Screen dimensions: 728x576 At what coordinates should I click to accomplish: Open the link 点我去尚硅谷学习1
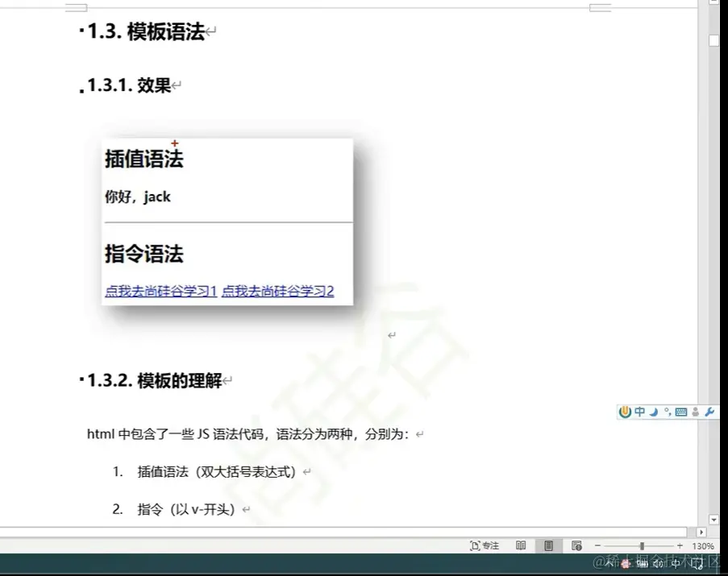tap(160, 291)
